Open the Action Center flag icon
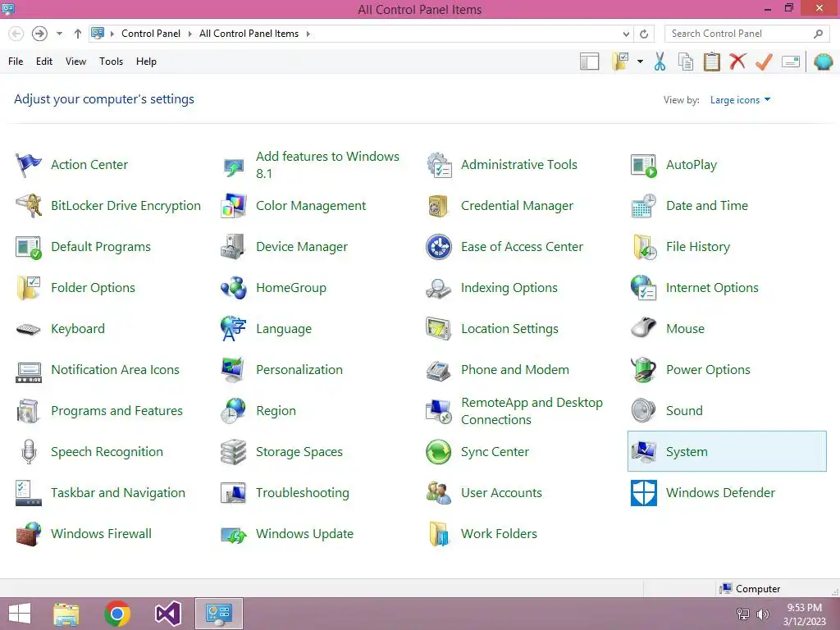The width and height of the screenshot is (840, 630). (29, 164)
